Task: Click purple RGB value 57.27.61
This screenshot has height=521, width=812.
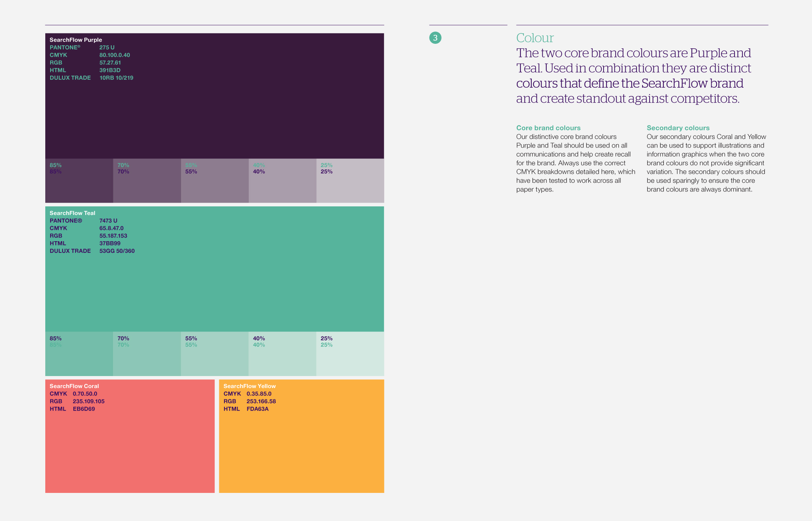Action: point(110,63)
